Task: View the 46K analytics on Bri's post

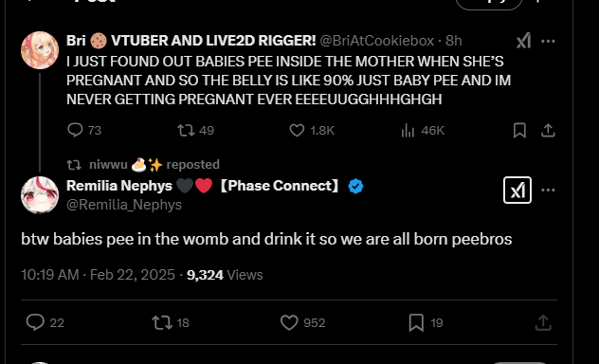Action: 408,130
